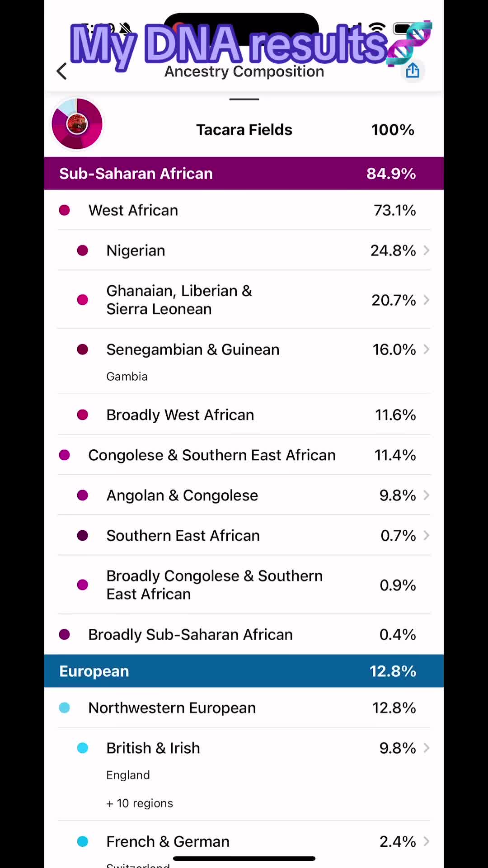The height and width of the screenshot is (868, 488).
Task: Tap the Gambia region label
Action: click(x=127, y=377)
